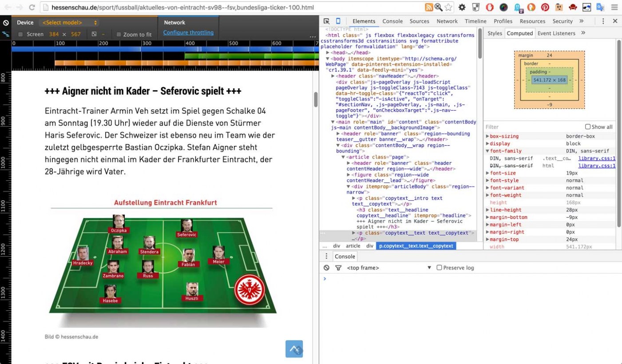Screen dimensions: 622x364
Task: Open DevTools three-dot customize menu
Action: (x=603, y=21)
